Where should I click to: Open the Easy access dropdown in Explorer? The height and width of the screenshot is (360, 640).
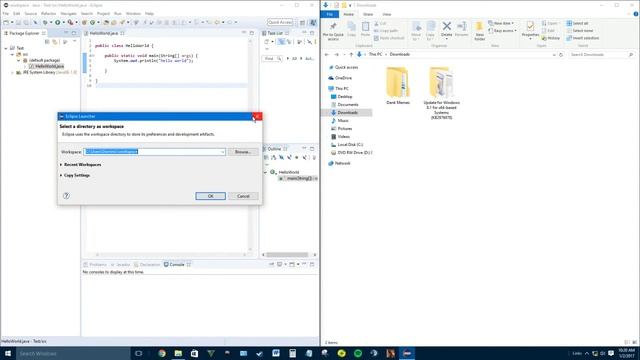point(502,31)
